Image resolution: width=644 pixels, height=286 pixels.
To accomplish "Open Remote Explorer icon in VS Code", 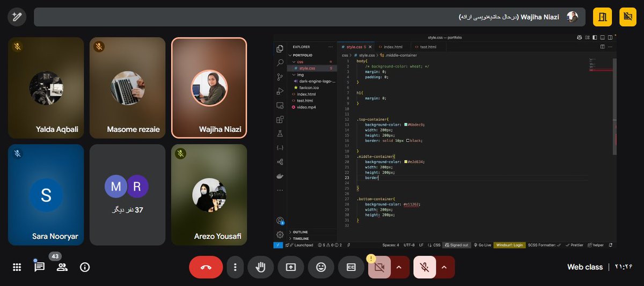I will (280, 105).
